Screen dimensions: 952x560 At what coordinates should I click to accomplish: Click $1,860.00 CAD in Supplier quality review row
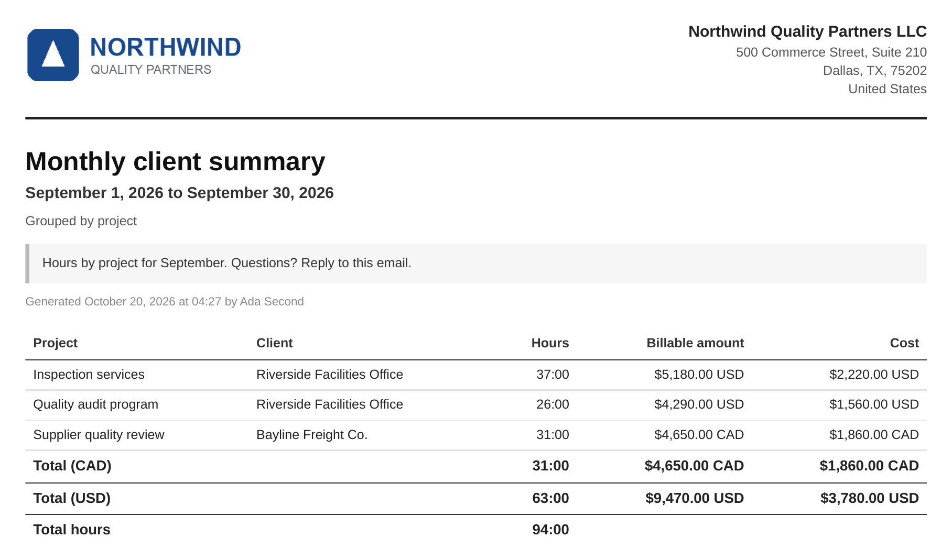[874, 435]
